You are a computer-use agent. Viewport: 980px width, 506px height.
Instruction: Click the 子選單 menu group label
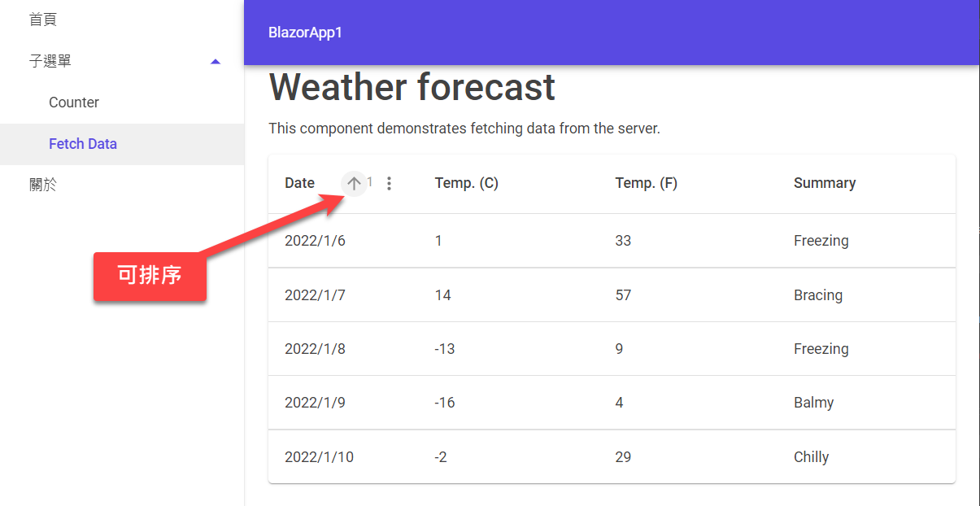point(50,61)
